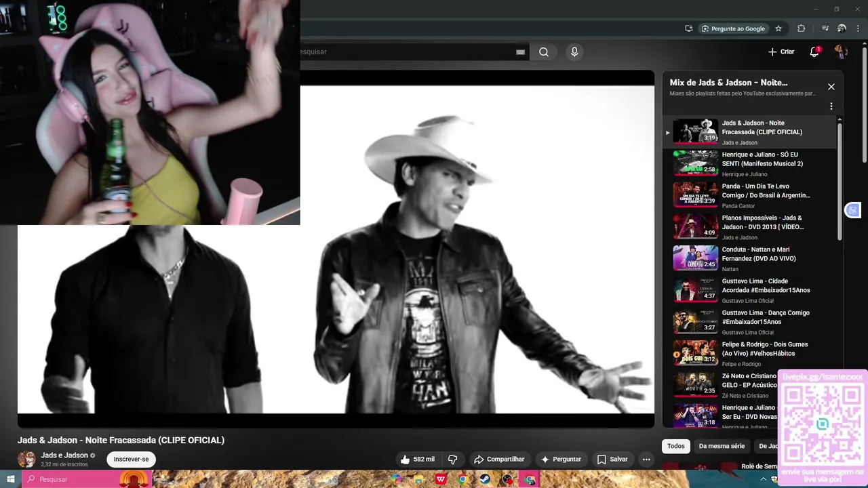Click the 'Felipe e Rodrigo' channel name
This screenshot has width=868, height=488.
[x=742, y=364]
